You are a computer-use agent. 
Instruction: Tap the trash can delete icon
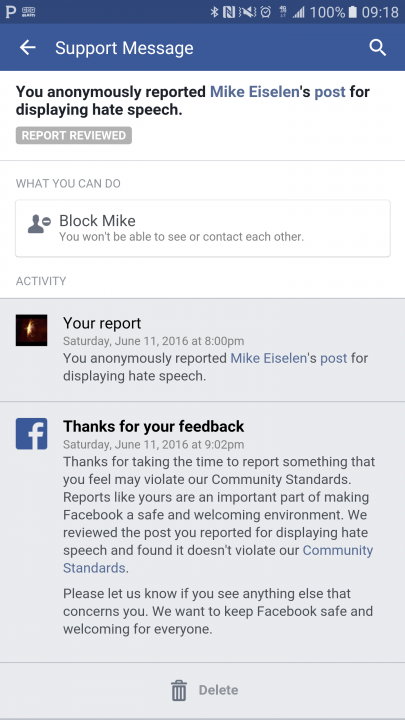point(179,691)
